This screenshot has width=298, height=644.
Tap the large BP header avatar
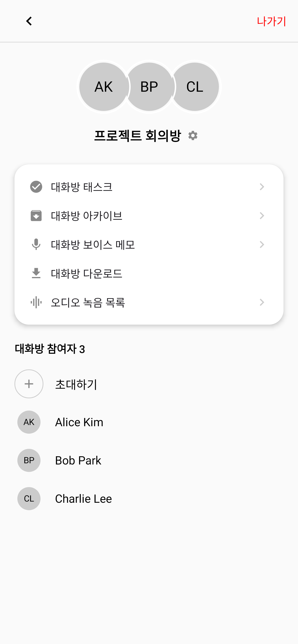(149, 87)
